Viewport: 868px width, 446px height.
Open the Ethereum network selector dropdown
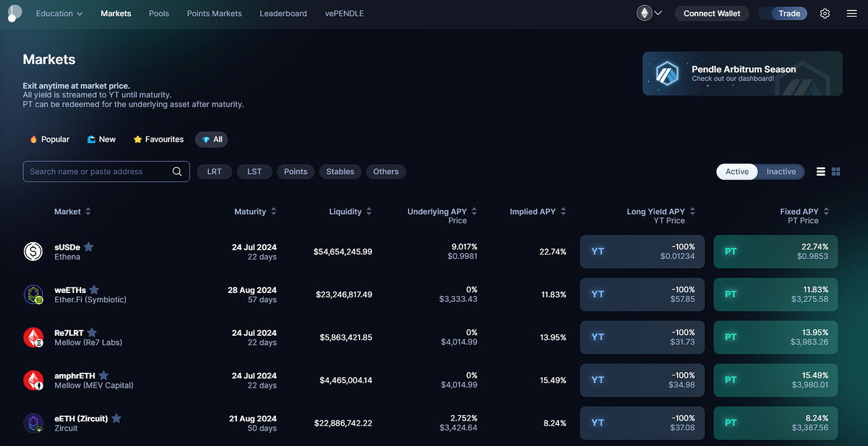coord(649,13)
